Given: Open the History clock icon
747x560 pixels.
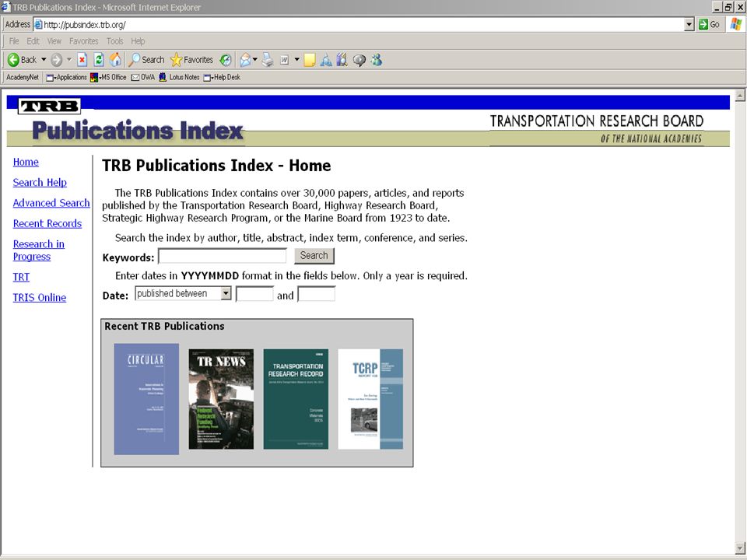Looking at the screenshot, I should [x=226, y=60].
